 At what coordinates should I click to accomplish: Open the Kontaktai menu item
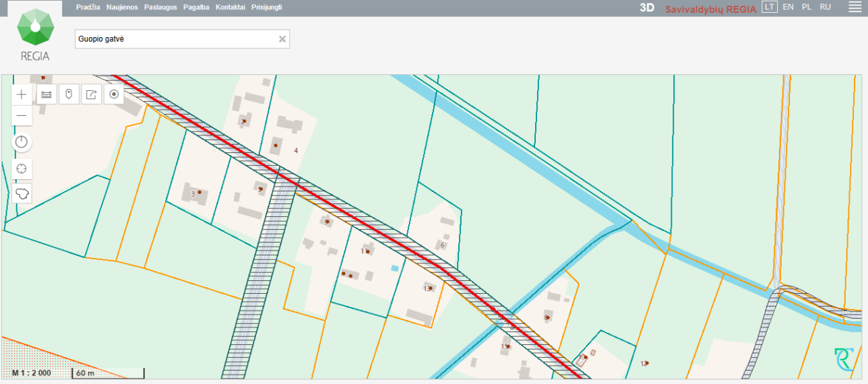(x=230, y=7)
